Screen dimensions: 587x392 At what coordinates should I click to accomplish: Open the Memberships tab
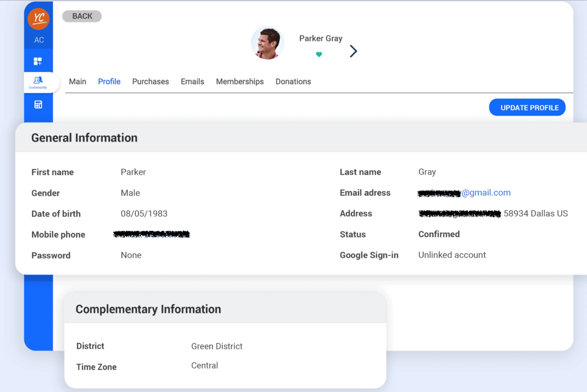(239, 81)
